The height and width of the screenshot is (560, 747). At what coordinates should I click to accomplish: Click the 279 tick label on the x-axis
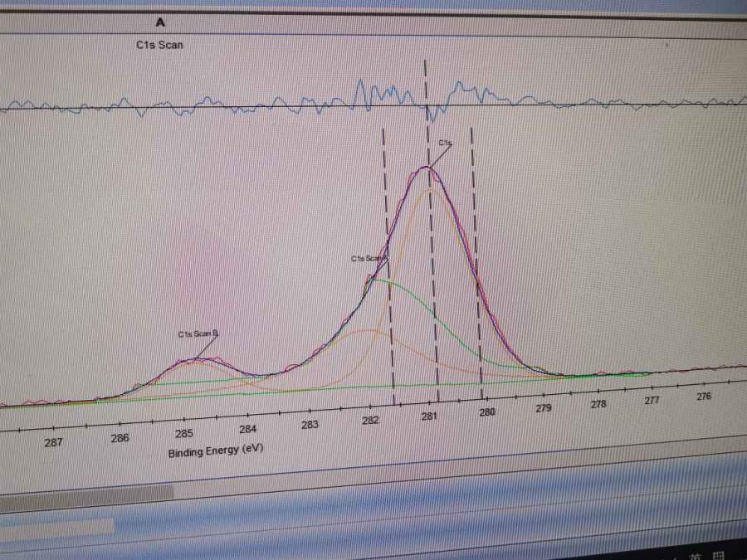point(544,408)
